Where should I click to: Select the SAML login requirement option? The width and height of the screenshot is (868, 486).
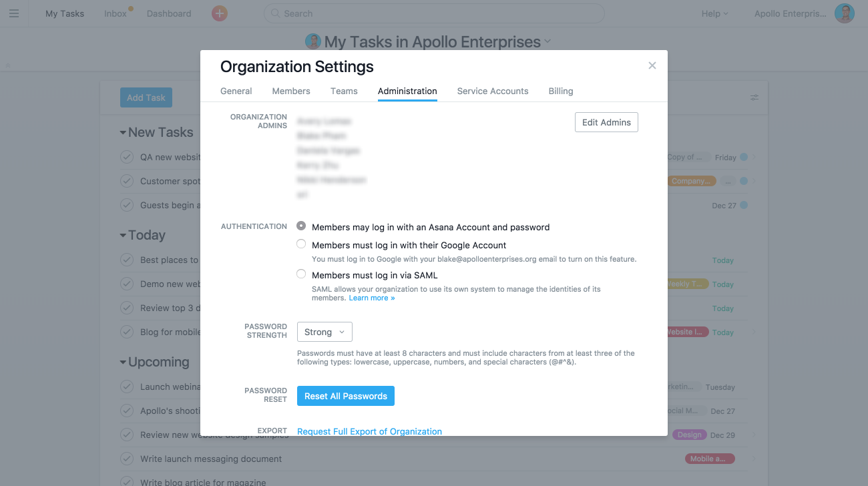[x=301, y=274]
